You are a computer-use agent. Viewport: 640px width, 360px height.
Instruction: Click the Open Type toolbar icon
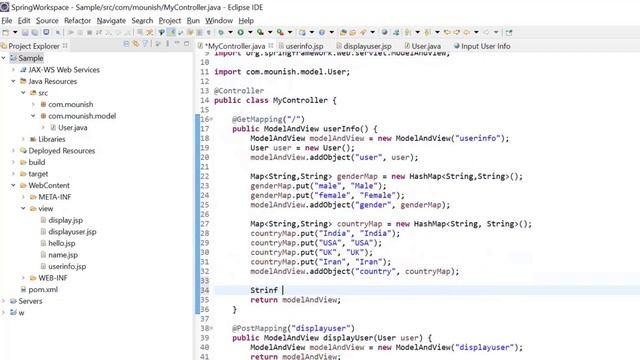pyautogui.click(x=343, y=32)
